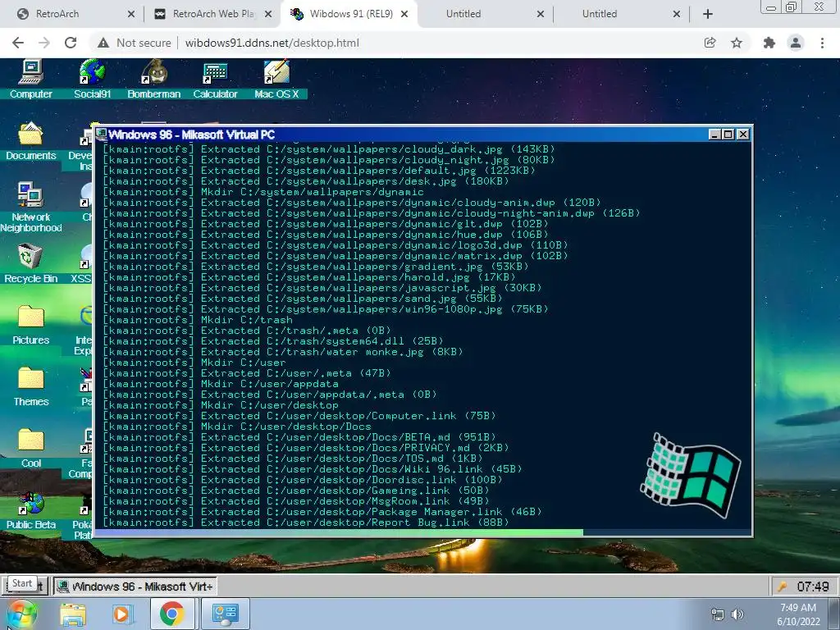840x630 pixels.
Task: Select Chrome in the Windows taskbar
Action: click(172, 614)
